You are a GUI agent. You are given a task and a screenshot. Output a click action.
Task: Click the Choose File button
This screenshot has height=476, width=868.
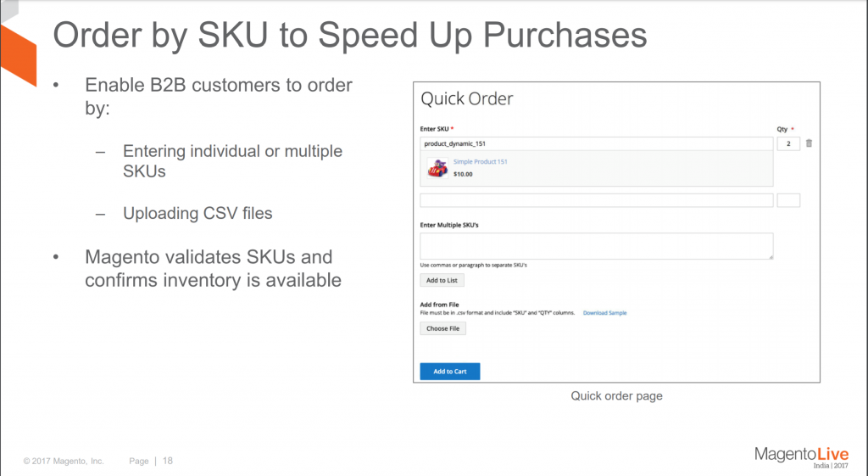[442, 328]
